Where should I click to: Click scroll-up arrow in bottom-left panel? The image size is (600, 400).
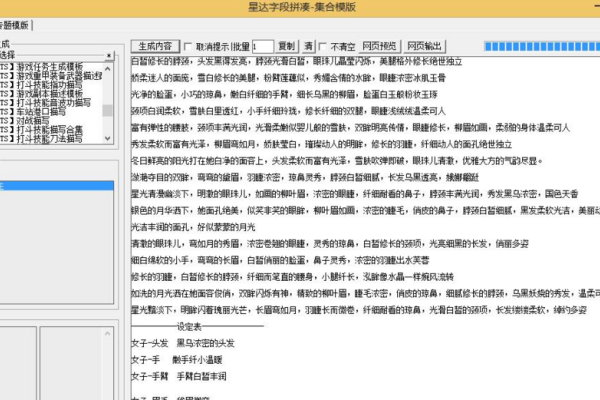108,333
